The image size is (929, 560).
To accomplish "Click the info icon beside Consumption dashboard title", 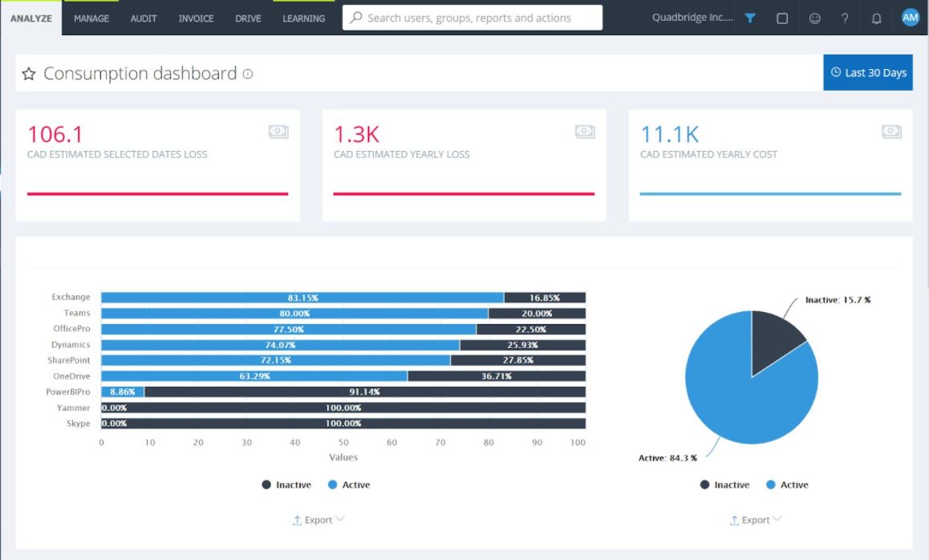I will pos(247,73).
